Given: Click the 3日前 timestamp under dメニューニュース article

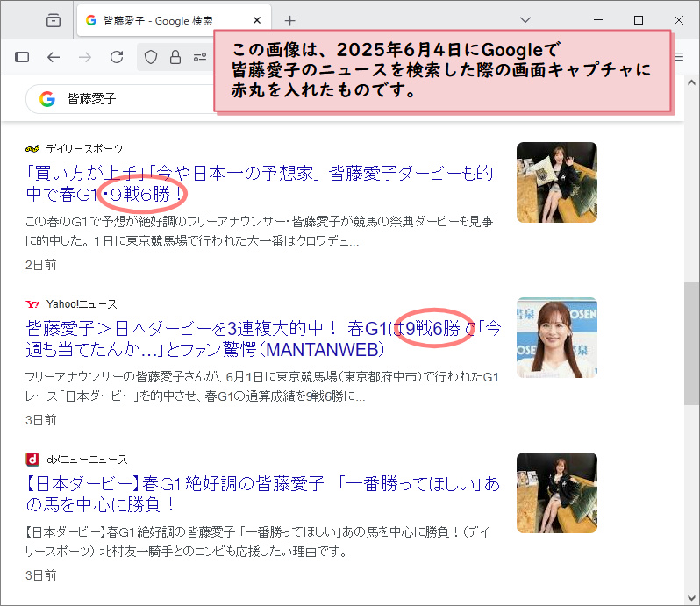Looking at the screenshot, I should coord(41,575).
